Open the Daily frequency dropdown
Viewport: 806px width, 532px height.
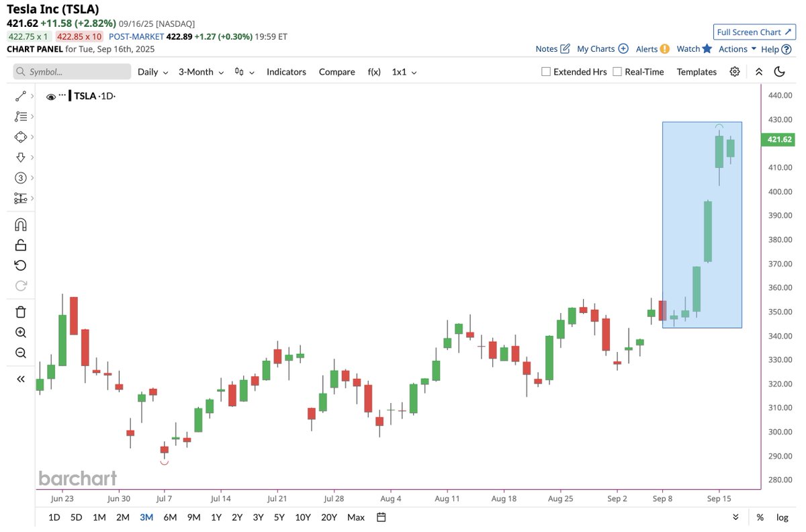pos(152,72)
